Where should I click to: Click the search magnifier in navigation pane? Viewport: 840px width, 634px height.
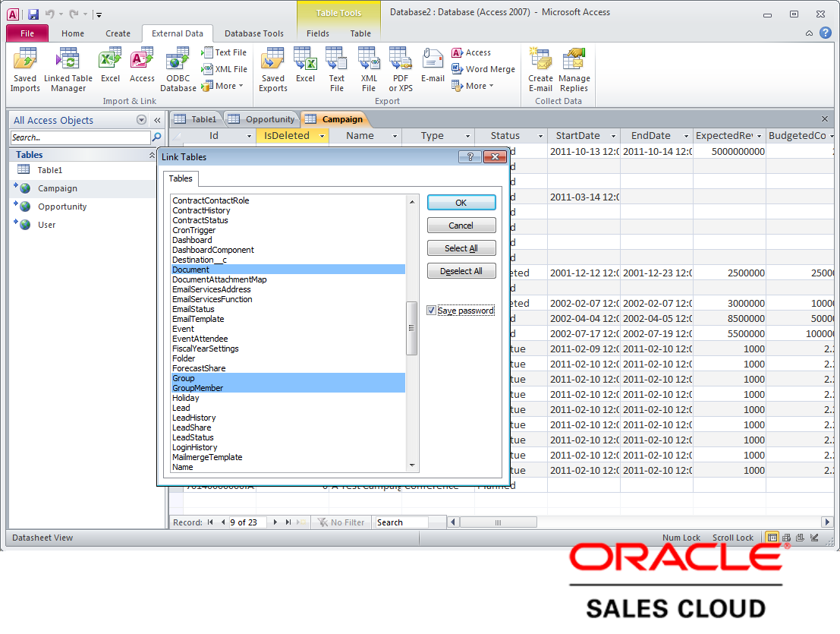coord(157,137)
